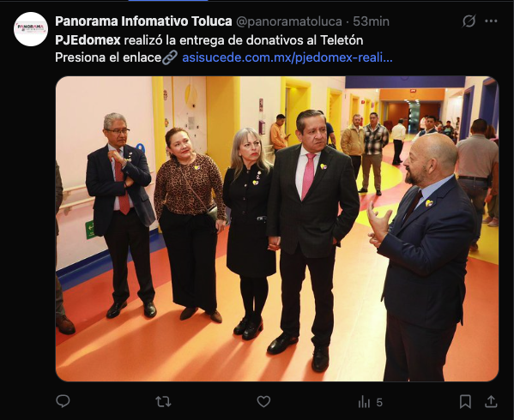Click the Grok explain slashed-circle icon
Image resolution: width=514 pixels, height=420 pixels.
click(x=469, y=21)
